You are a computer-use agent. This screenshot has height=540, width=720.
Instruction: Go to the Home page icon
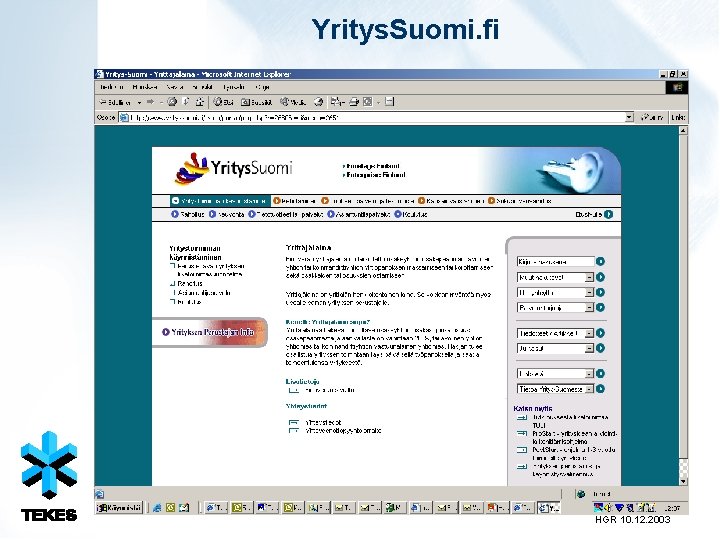pos(199,102)
